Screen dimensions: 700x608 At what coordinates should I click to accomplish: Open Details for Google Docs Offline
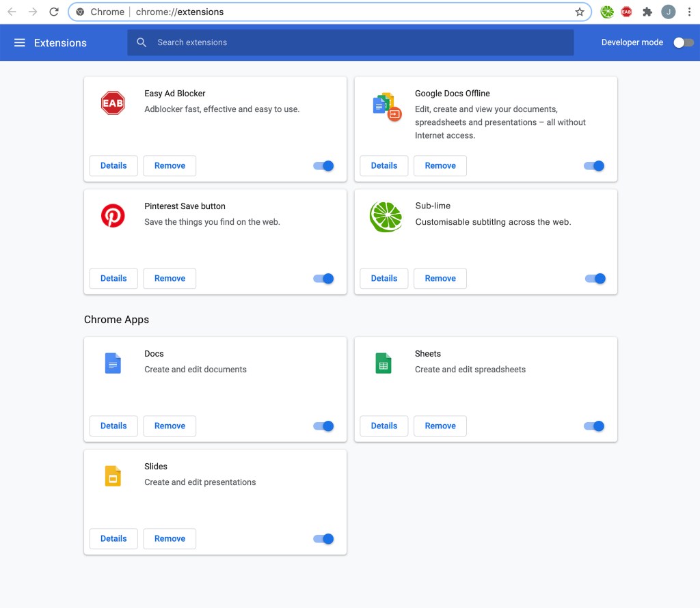coord(383,166)
